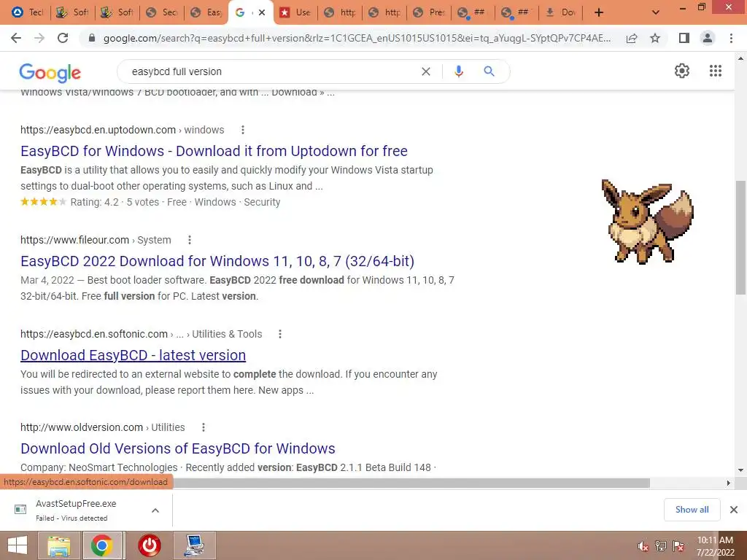This screenshot has height=560, width=747.
Task: Open the Windows Start menu
Action: 18,545
